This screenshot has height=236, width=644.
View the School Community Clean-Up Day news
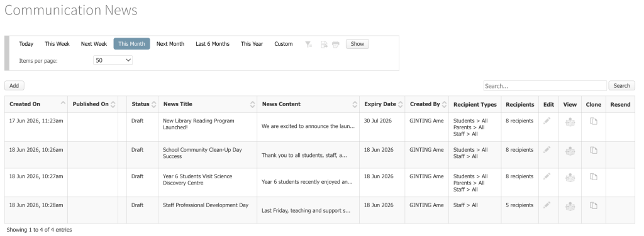(570, 151)
